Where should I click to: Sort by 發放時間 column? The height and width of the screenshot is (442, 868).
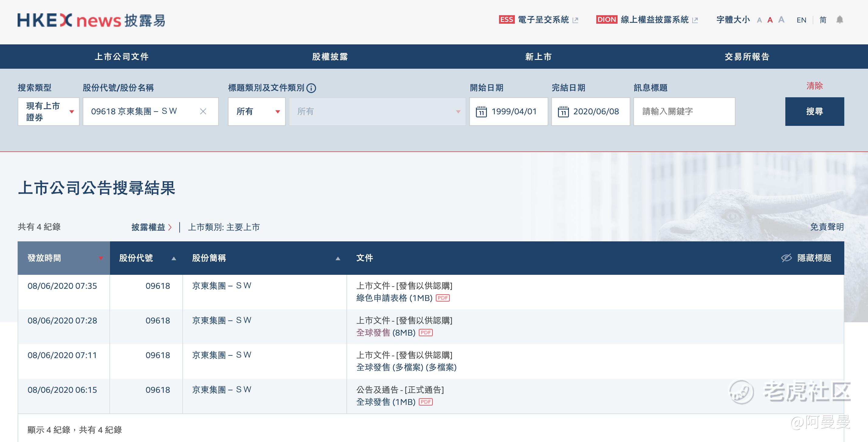(64, 258)
